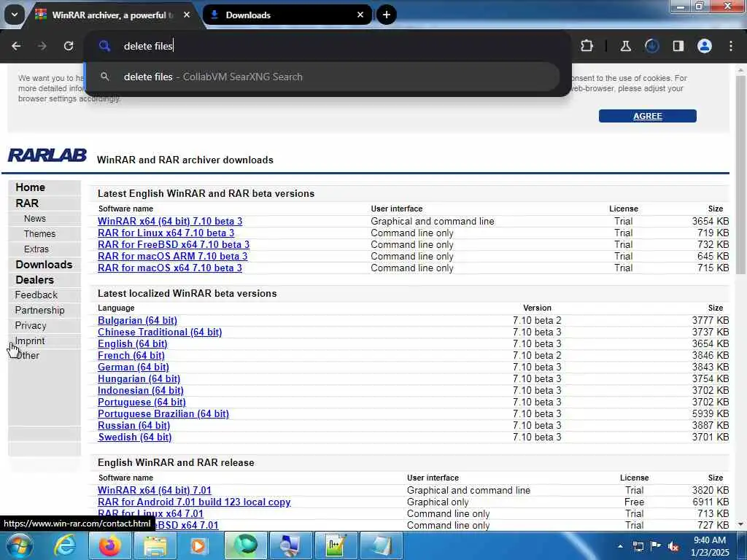Open the user profile avatar

[x=705, y=46]
